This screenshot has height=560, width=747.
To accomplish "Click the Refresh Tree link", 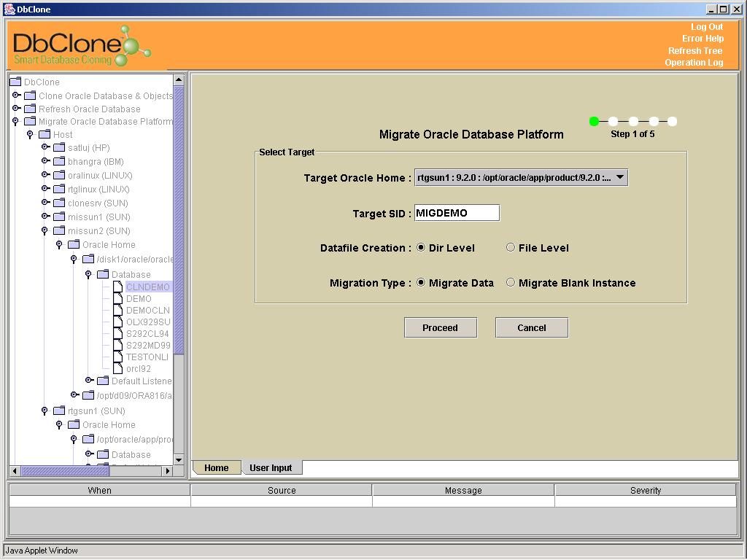I will pos(695,50).
